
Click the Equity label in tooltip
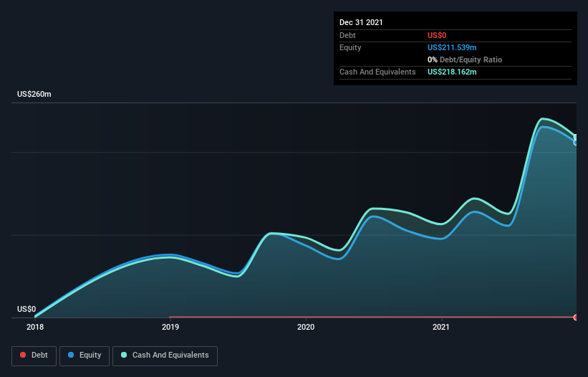click(x=350, y=47)
